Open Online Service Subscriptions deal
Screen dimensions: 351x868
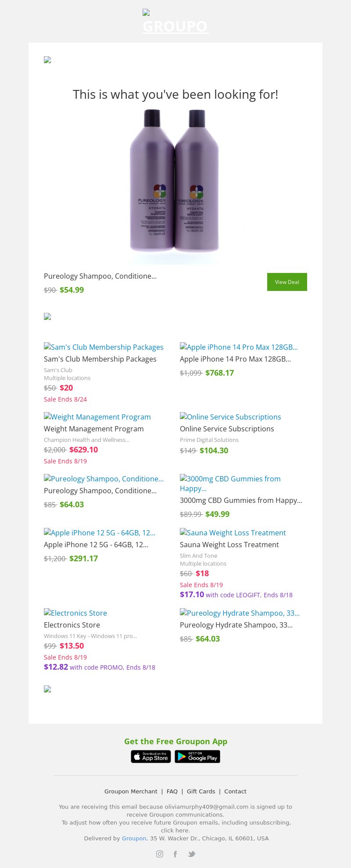click(x=230, y=417)
